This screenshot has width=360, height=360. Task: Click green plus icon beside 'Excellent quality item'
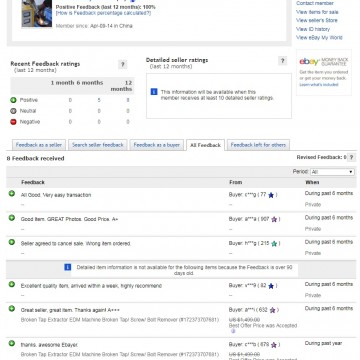click(x=12, y=284)
